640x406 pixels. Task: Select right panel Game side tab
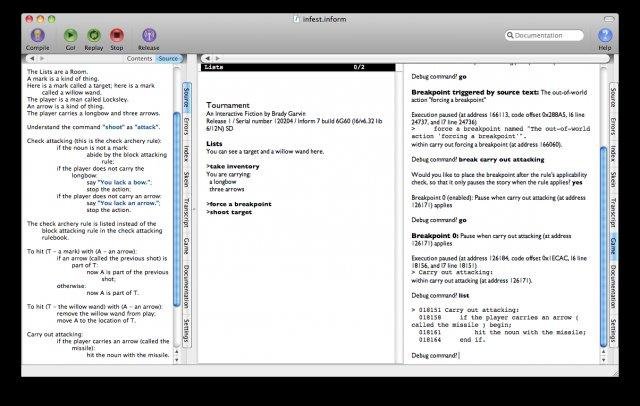coord(613,246)
